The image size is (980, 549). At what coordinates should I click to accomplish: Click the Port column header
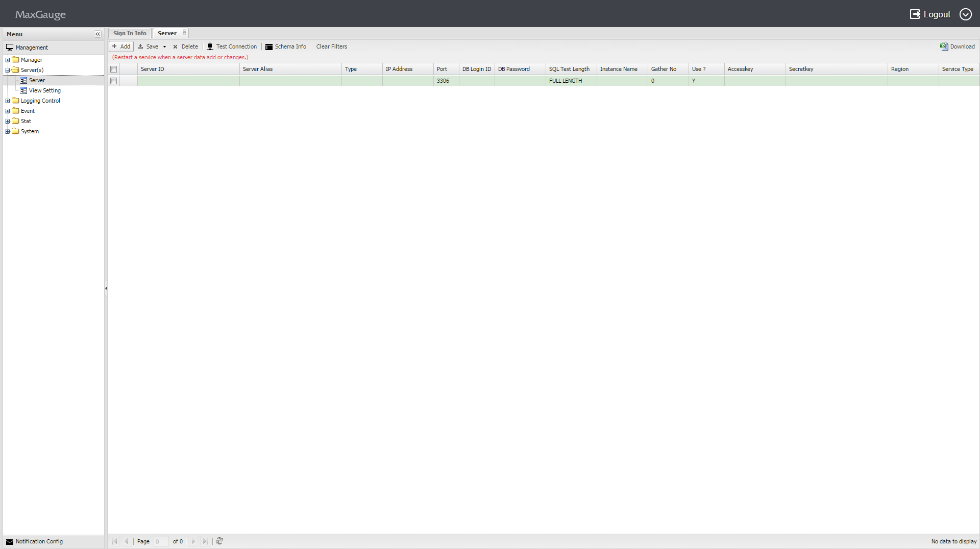(x=446, y=69)
